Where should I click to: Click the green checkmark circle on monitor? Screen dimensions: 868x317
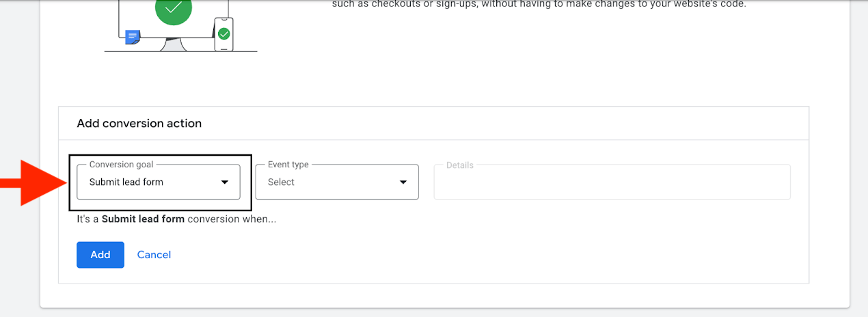click(x=174, y=9)
